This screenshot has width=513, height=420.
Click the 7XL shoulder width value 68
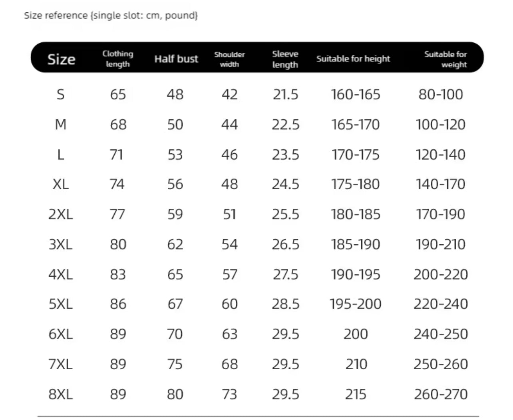[229, 364]
